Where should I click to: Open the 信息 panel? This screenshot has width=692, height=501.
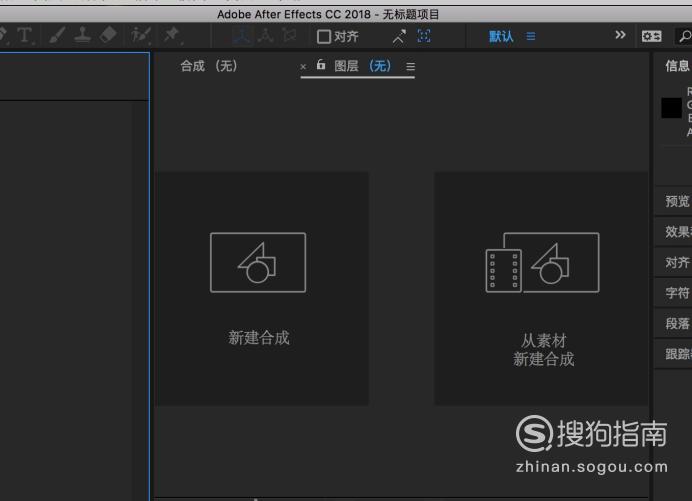pos(677,66)
